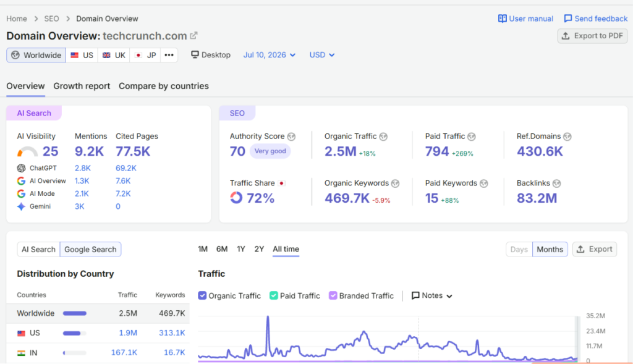Open IN traffic value 167.1K
The height and width of the screenshot is (364, 633).
pos(124,353)
